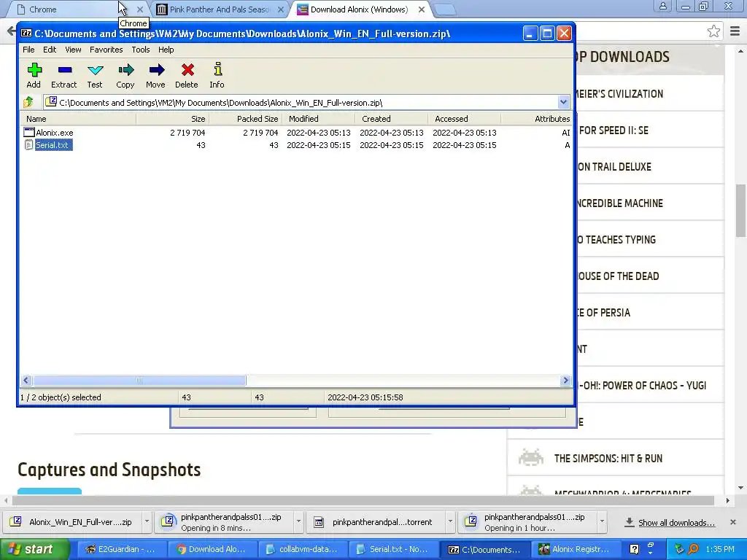Open the Chrome user profile icon

pyautogui.click(x=662, y=6)
